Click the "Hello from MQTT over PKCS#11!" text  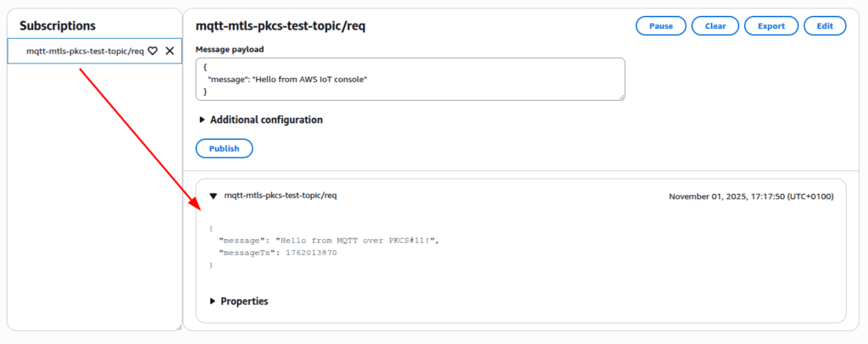pyautogui.click(x=357, y=241)
